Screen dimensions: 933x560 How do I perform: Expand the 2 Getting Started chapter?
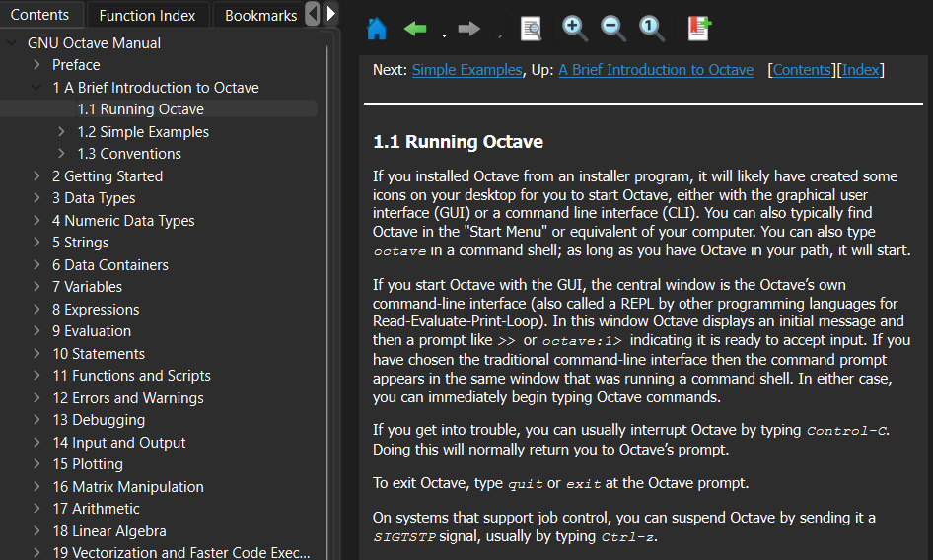tap(36, 176)
